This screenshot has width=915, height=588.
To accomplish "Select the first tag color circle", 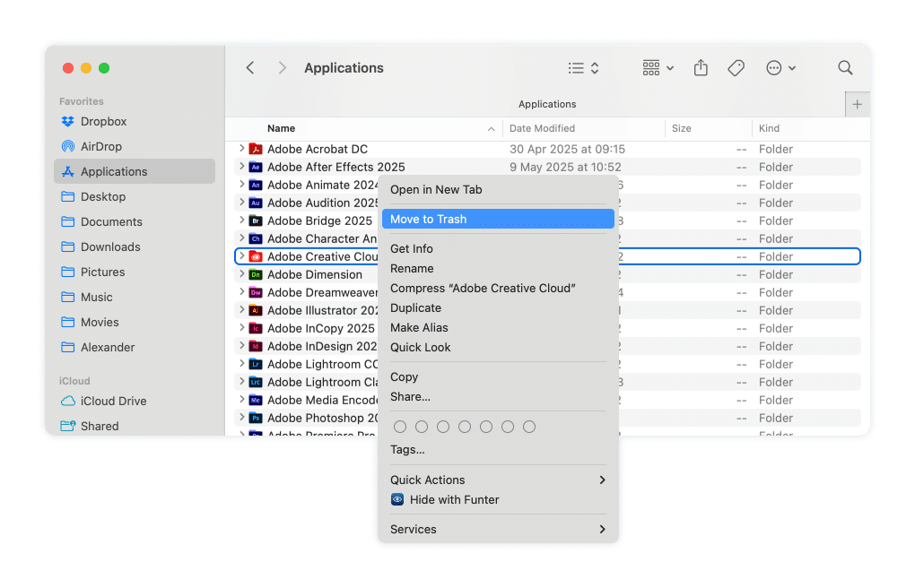I will (400, 427).
